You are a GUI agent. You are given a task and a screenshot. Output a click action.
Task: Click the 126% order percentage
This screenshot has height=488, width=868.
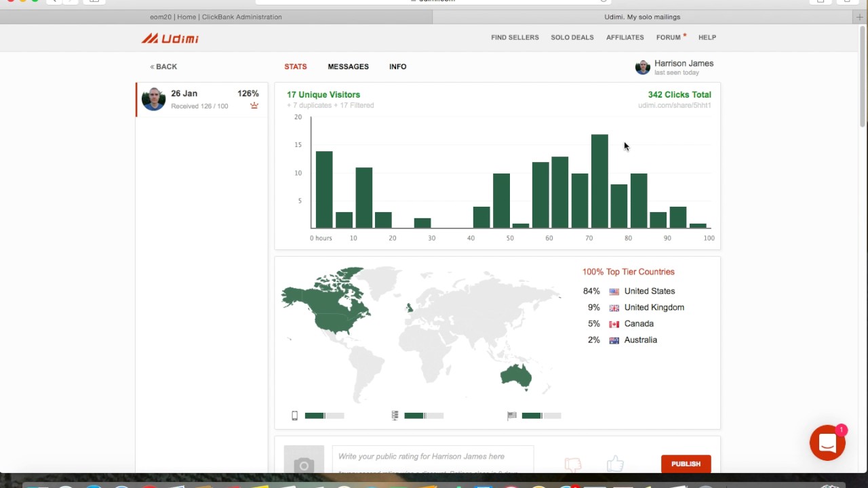tap(248, 94)
